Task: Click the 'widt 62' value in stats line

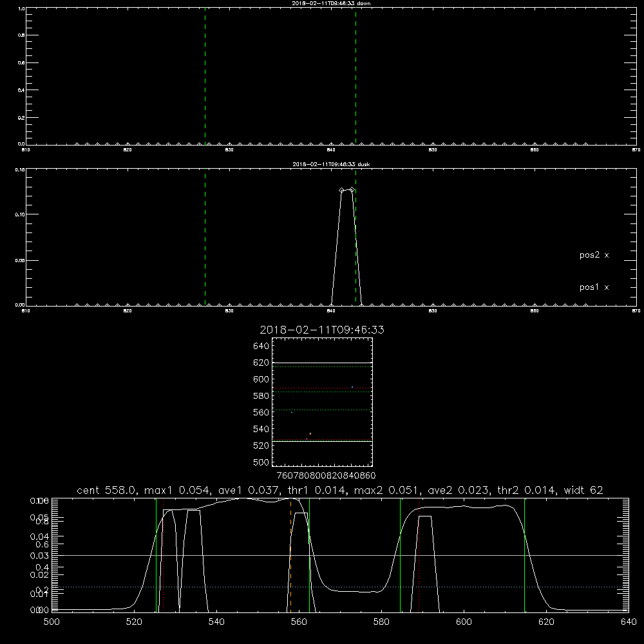Action: tap(583, 490)
